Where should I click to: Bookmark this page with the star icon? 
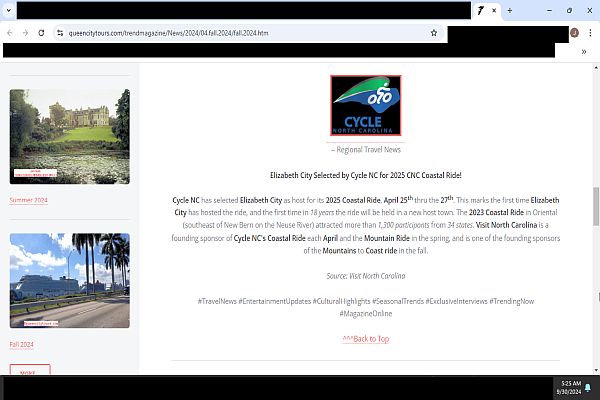click(x=433, y=32)
